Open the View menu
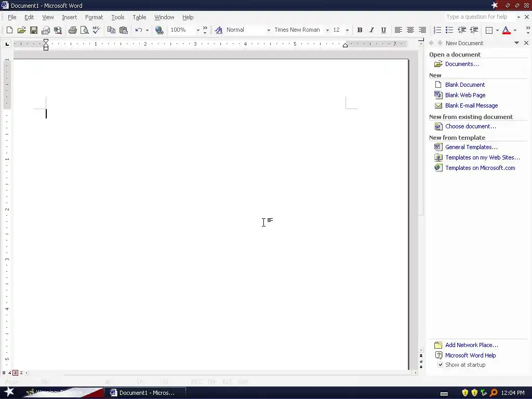 (x=48, y=17)
